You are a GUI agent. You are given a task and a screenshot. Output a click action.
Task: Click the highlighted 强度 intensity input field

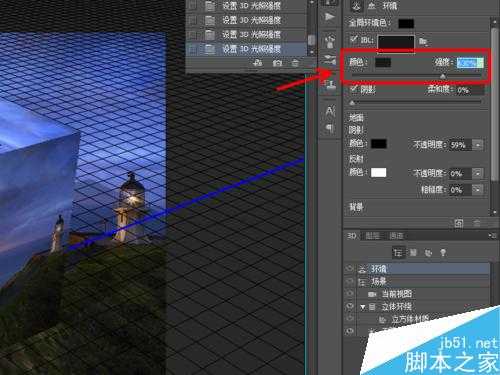click(470, 63)
